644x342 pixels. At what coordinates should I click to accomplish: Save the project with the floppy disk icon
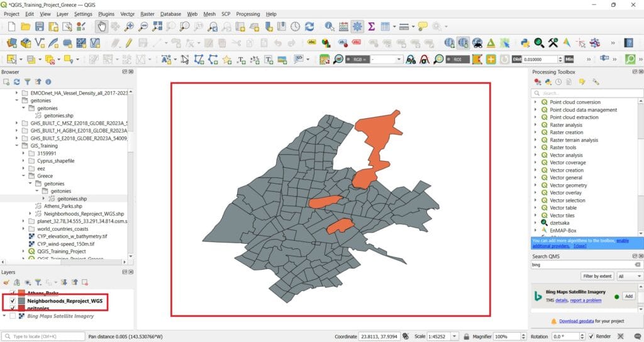[x=40, y=26]
